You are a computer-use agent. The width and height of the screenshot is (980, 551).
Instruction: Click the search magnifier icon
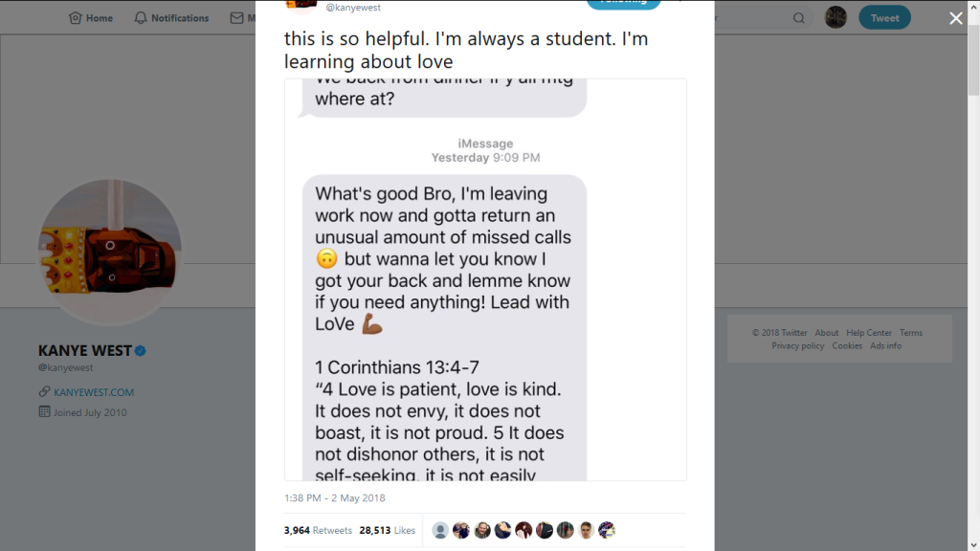tap(799, 18)
